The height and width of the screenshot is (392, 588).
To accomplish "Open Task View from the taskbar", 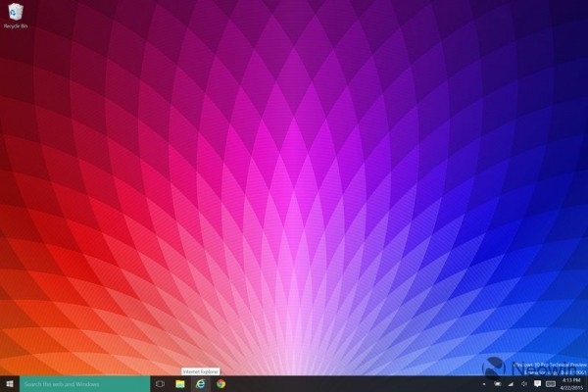I will click(160, 384).
